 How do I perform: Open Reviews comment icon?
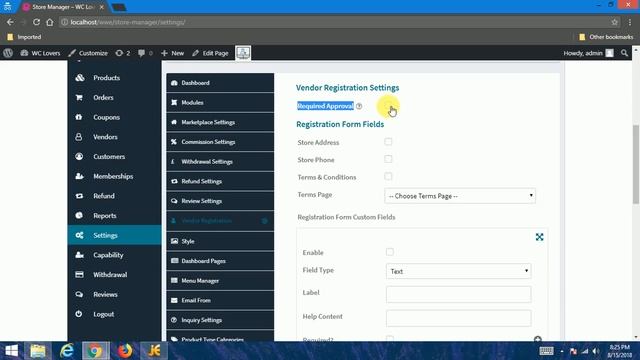(79, 294)
